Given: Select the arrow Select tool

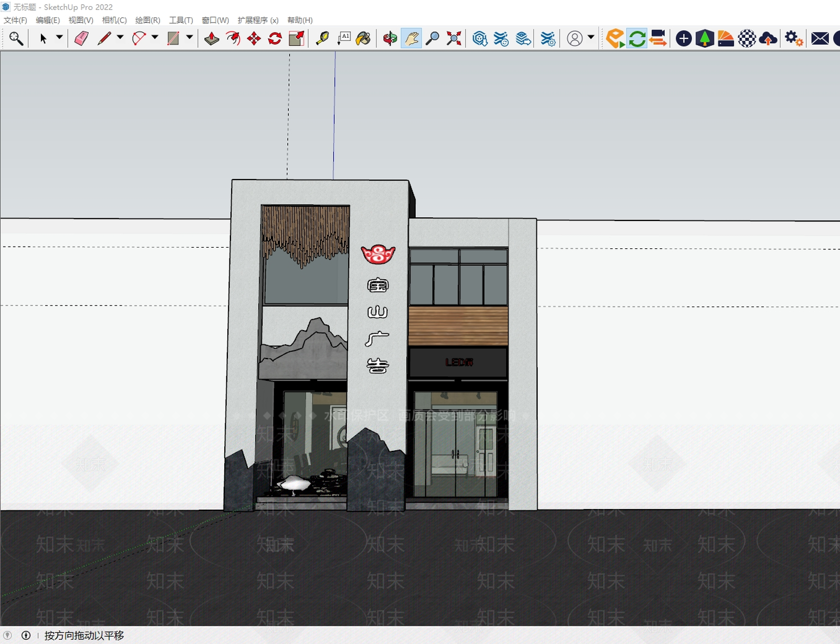Looking at the screenshot, I should (x=44, y=38).
